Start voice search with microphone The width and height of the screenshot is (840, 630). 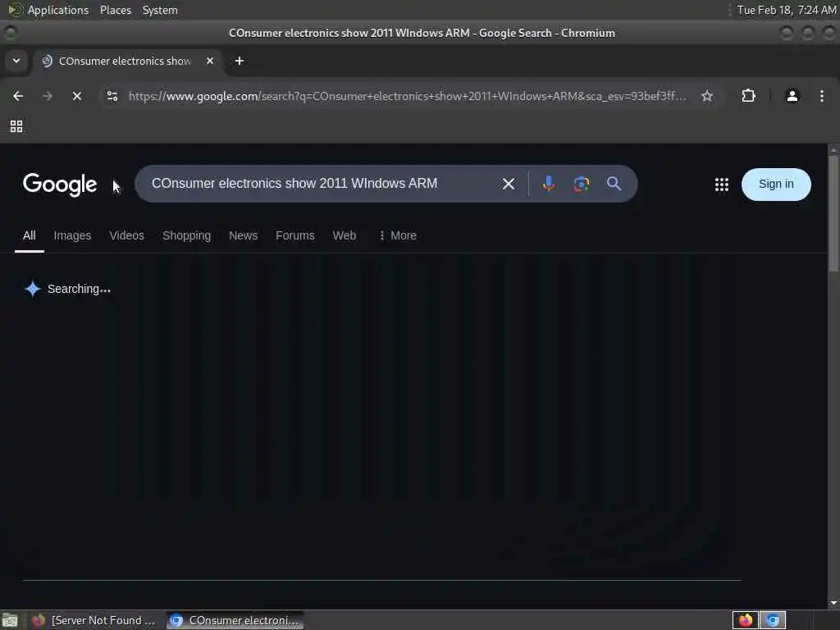548,184
